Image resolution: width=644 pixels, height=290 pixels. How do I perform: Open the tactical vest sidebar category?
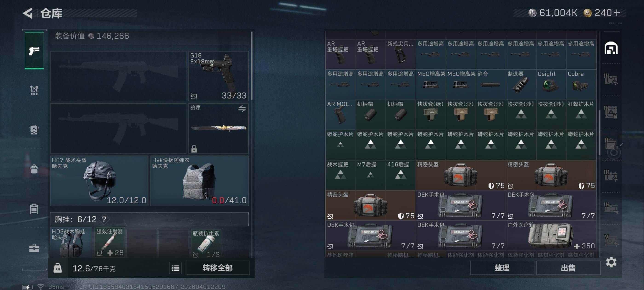[x=34, y=90]
